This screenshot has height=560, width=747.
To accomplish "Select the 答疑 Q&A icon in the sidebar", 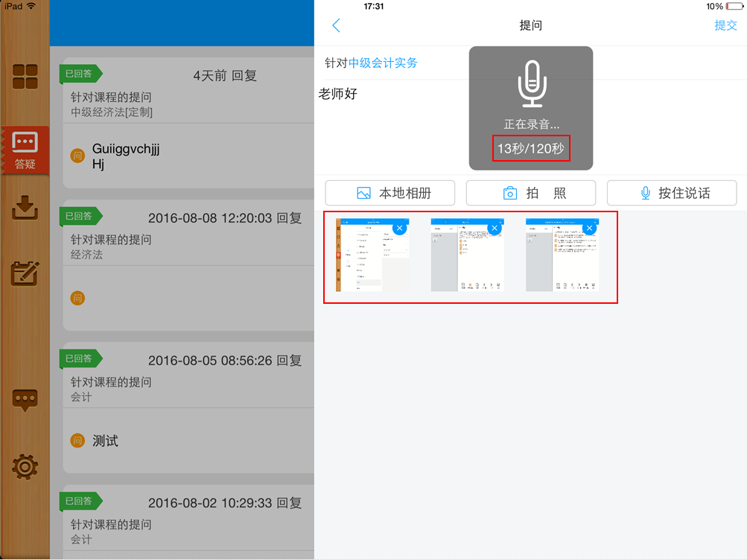I will 25,150.
